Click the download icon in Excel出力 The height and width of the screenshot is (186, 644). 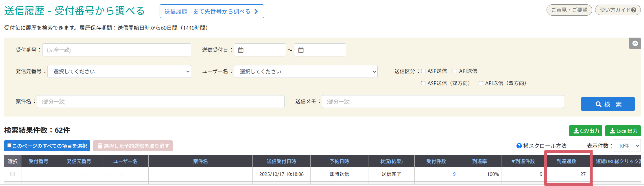coord(612,131)
